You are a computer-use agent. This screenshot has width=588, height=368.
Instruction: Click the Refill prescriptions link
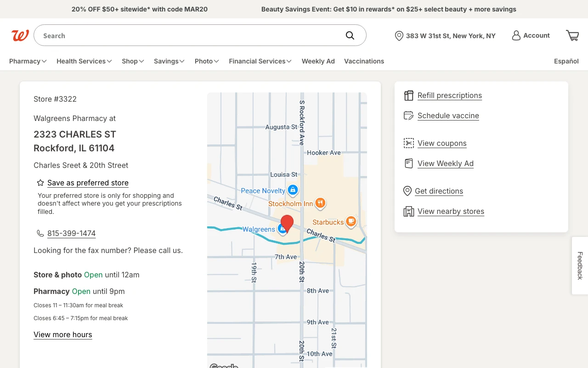(449, 95)
